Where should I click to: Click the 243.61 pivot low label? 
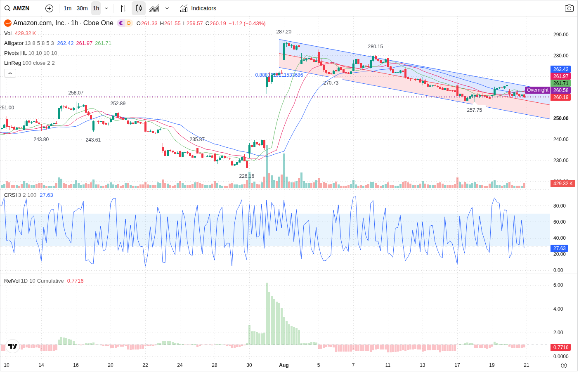pyautogui.click(x=93, y=140)
